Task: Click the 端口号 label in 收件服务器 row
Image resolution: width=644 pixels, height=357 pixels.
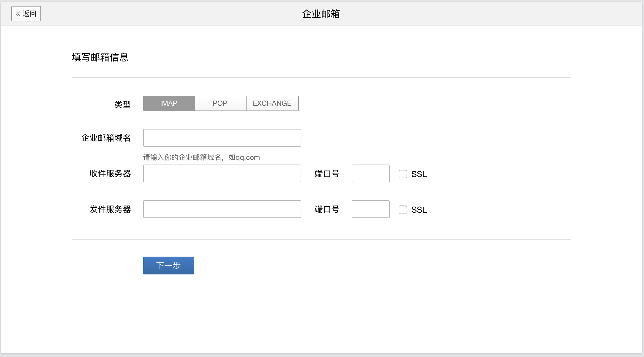Action: 327,174
